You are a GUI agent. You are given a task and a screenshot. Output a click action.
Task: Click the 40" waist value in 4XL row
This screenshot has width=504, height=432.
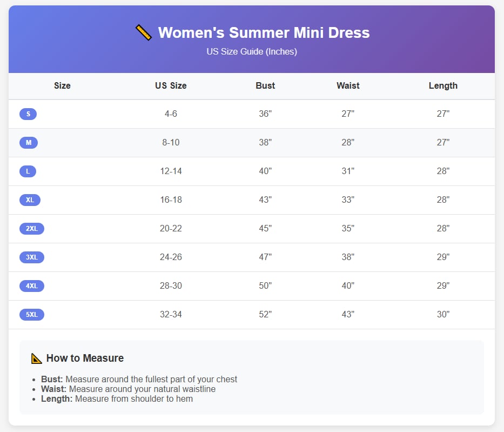(348, 285)
